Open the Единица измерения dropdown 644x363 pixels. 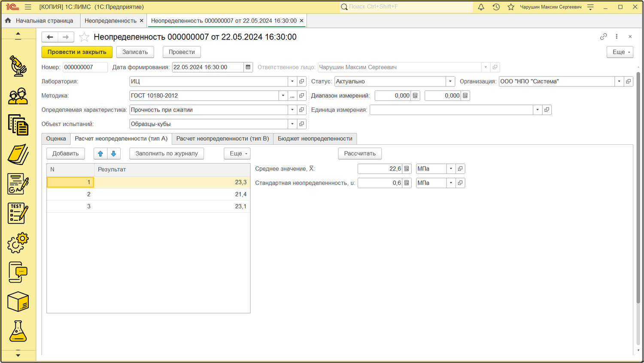537,110
